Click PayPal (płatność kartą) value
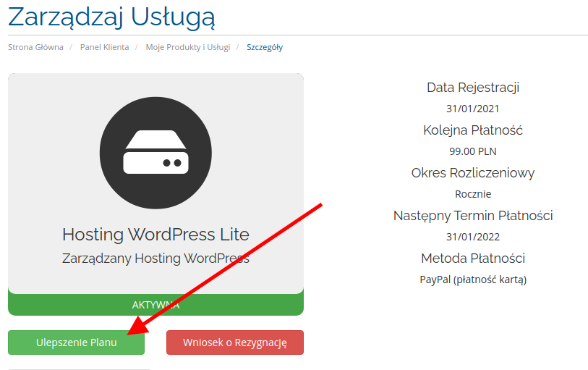Viewport: 588px width, 370px height. [x=473, y=279]
